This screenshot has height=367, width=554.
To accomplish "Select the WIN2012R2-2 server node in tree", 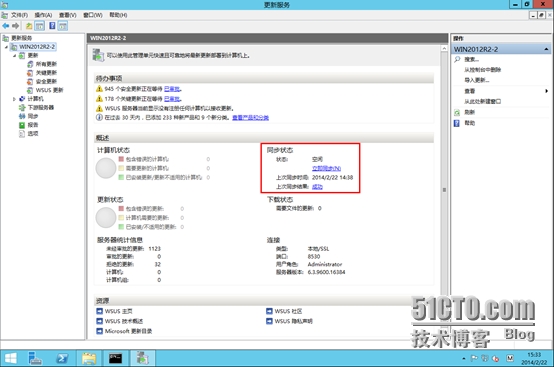I will click(37, 47).
